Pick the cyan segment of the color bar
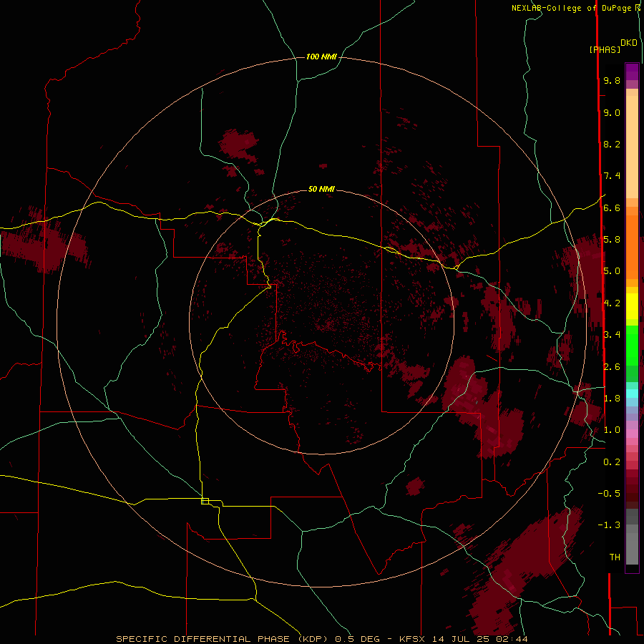This screenshot has width=644, height=644. [632, 394]
